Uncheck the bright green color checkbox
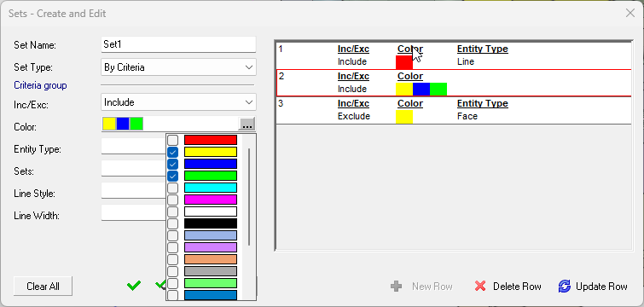 click(x=173, y=176)
